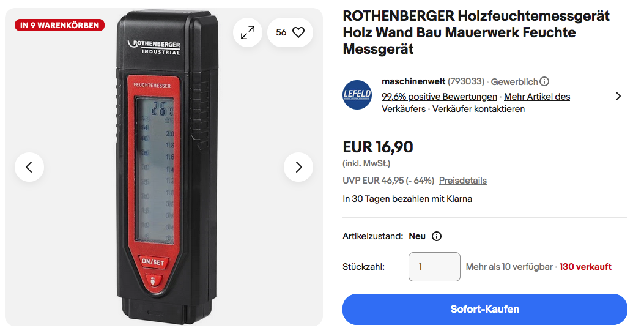This screenshot has width=644, height=328.
Task: Open maschinenwelt seller profile
Action: coord(413,81)
